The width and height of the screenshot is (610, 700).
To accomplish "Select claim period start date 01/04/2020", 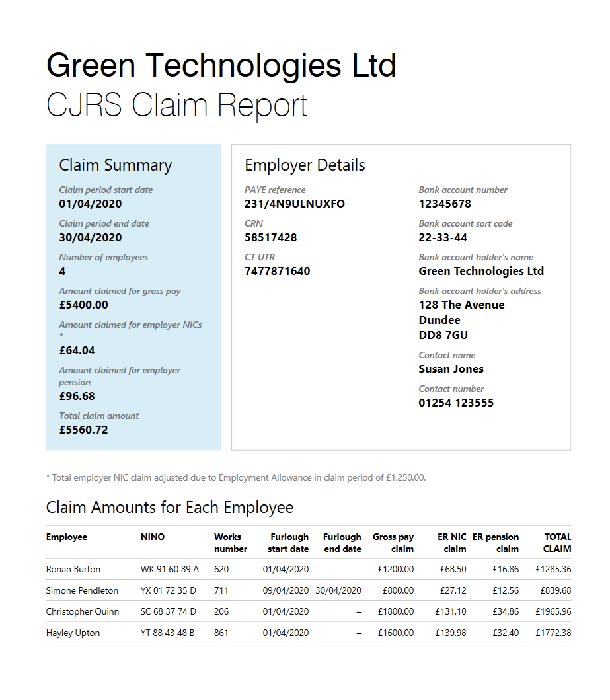I will (90, 204).
